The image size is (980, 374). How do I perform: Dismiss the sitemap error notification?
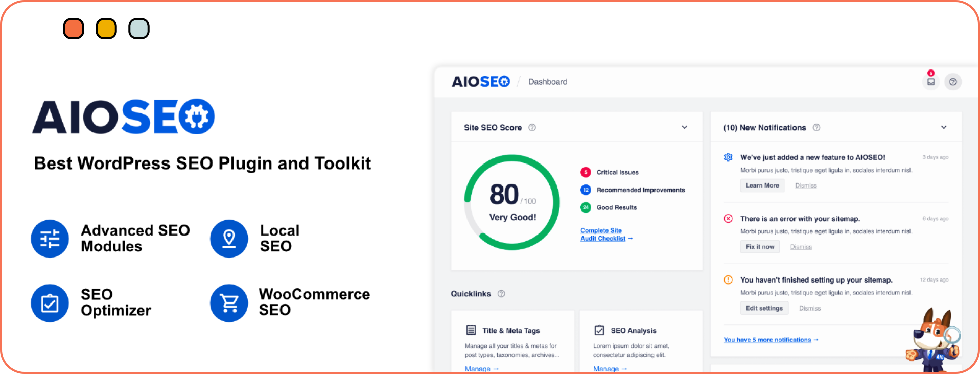[x=801, y=247]
